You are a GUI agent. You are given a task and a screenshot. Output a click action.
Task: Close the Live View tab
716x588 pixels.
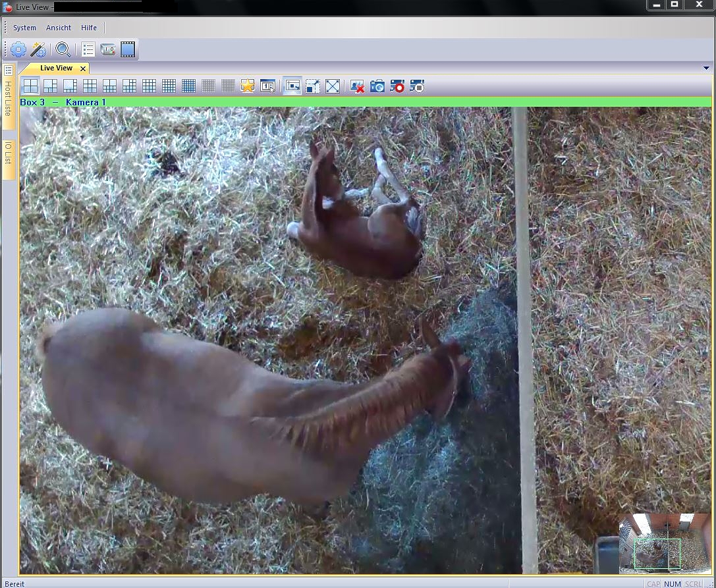tap(83, 68)
